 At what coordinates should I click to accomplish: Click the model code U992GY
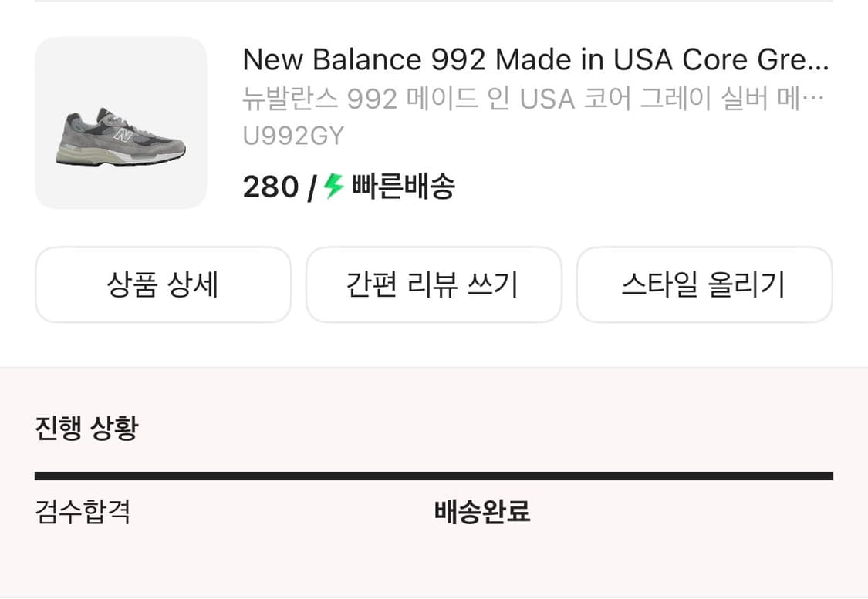pos(293,136)
